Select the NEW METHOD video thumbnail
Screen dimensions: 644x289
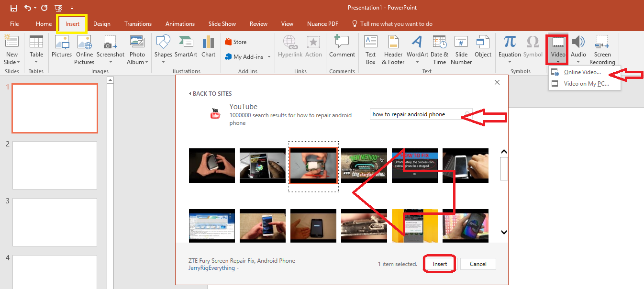[x=364, y=166]
